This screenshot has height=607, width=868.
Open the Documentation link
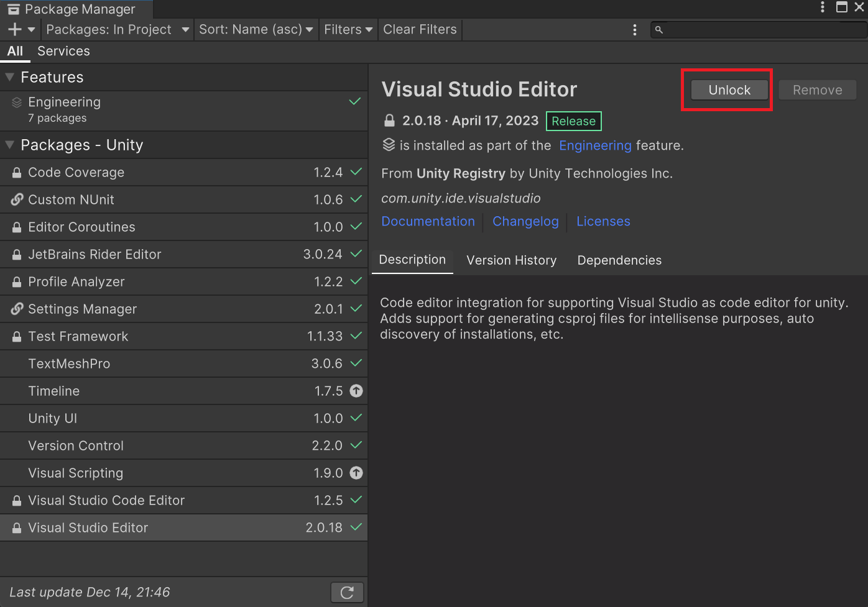[428, 221]
